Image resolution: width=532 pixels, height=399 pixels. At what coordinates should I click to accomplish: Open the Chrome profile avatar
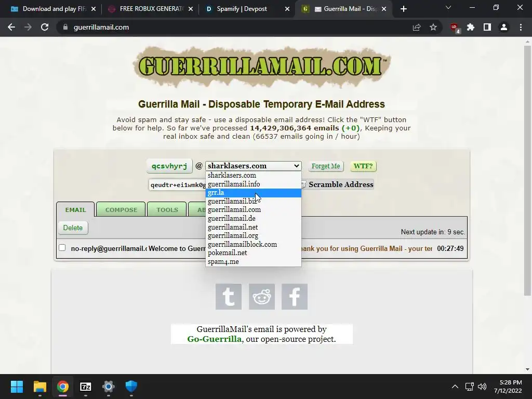coord(504,27)
